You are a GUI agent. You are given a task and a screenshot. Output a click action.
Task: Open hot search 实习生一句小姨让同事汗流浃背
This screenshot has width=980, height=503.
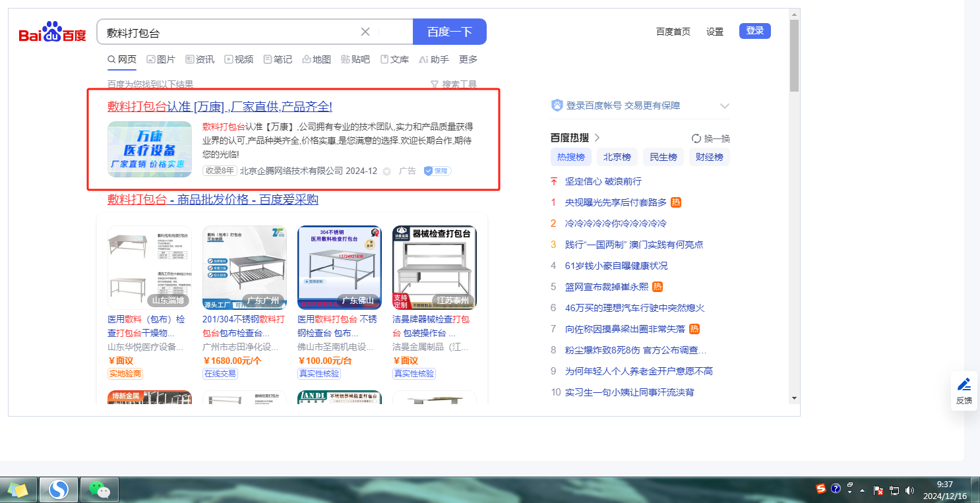point(630,392)
